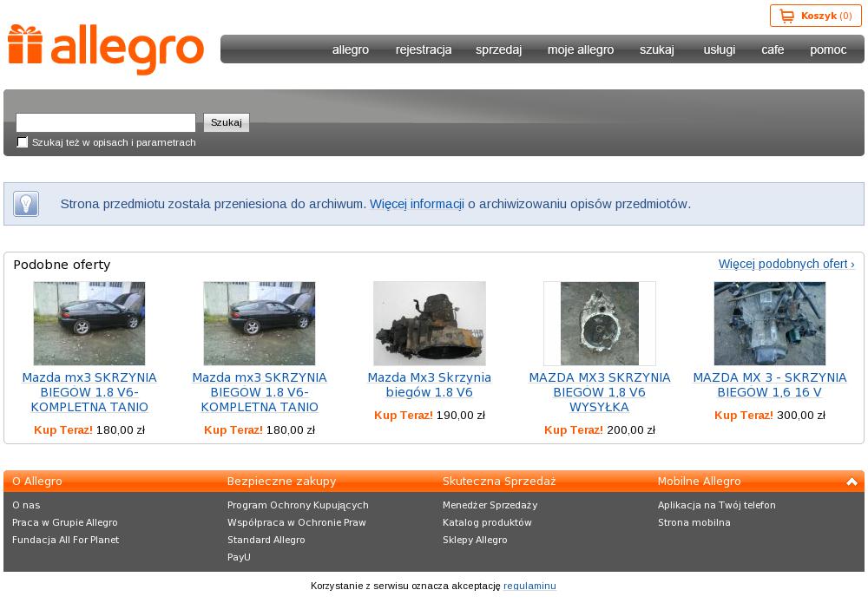Enable 'Szukaj też w opisach i parametrach' checkbox
This screenshot has width=868, height=603.
[x=23, y=142]
